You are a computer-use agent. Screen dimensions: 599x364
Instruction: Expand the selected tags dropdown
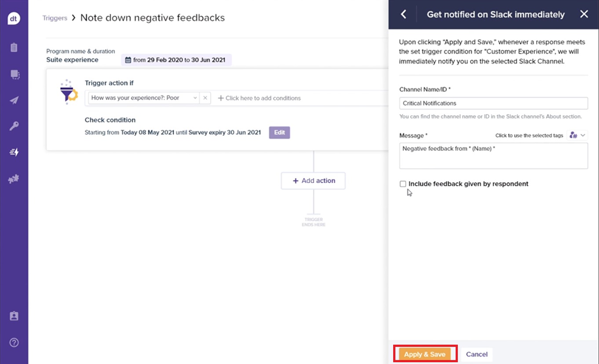tap(577, 135)
